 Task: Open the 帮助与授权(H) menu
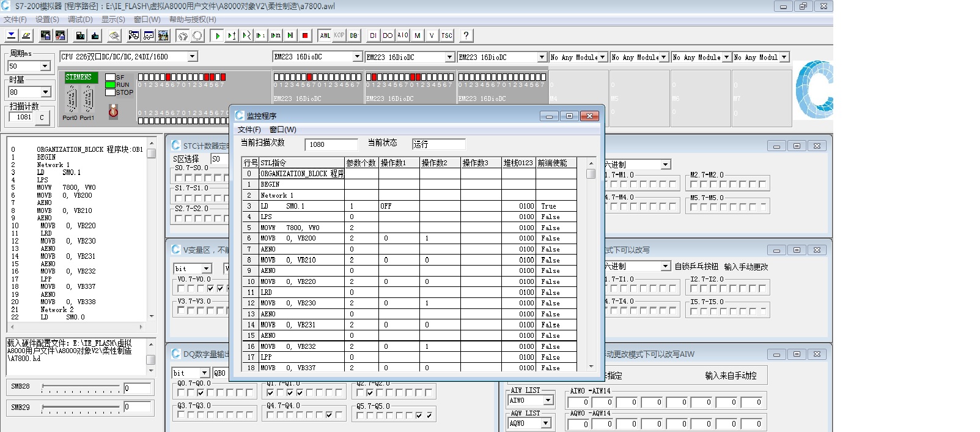coord(193,20)
